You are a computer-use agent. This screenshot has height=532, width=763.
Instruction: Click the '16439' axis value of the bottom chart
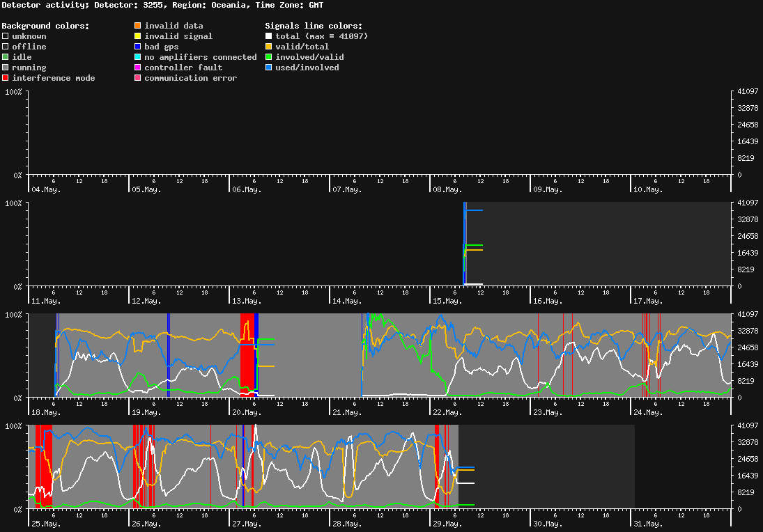pos(748,476)
